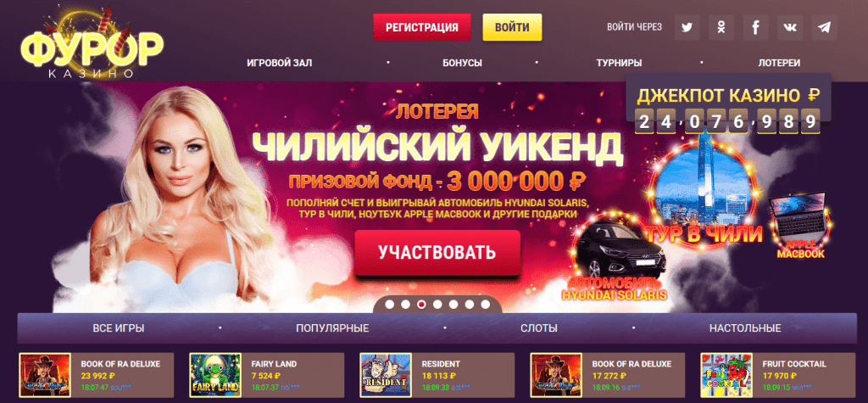
Task: Open the Бонусы menu item
Action: coord(462,63)
